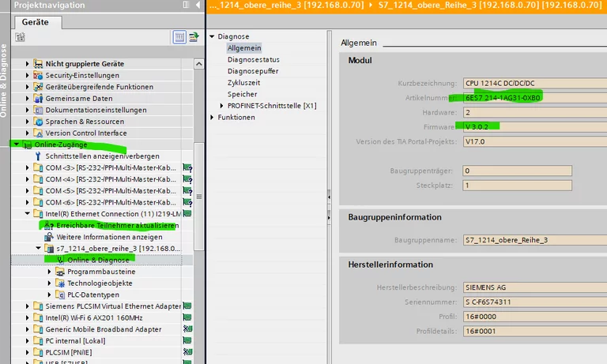This screenshot has height=364, width=607.
Task: Expand the Programmbausteine arrow
Action: (49, 272)
